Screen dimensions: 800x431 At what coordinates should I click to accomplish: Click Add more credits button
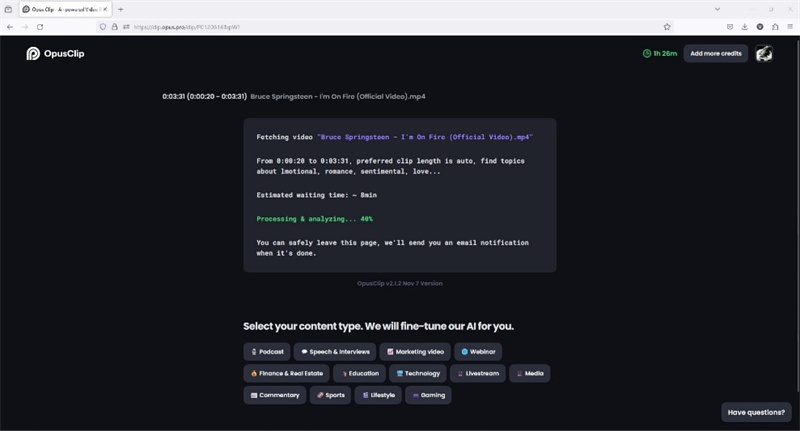(716, 54)
